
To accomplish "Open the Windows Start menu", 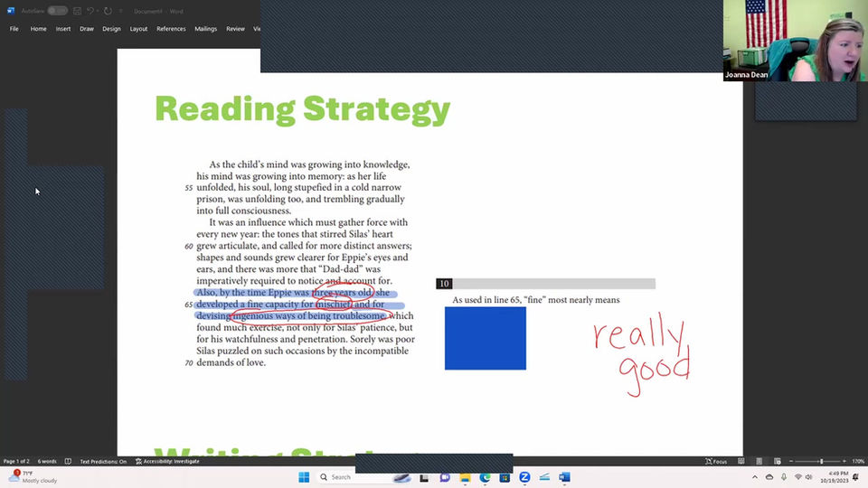I will click(x=304, y=477).
